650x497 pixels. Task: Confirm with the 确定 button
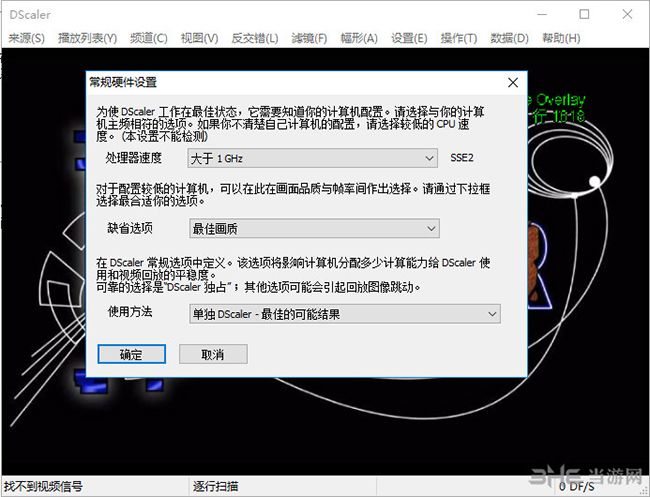pos(132,354)
